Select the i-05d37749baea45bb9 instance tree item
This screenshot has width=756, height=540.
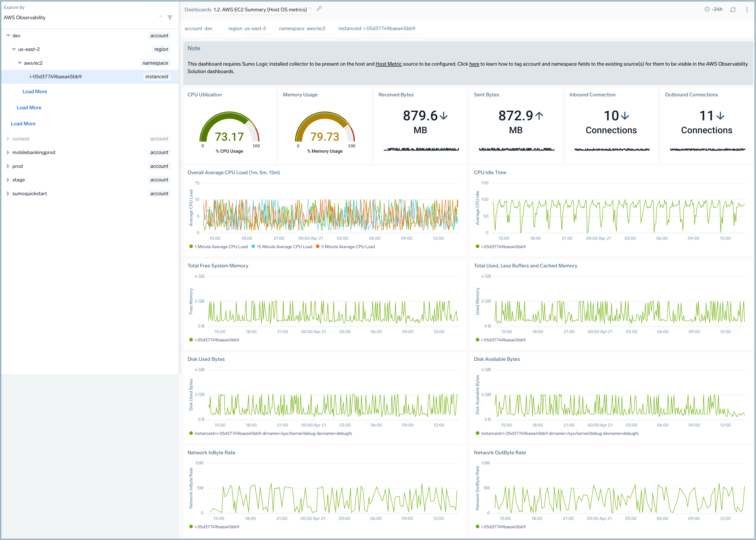pyautogui.click(x=55, y=77)
